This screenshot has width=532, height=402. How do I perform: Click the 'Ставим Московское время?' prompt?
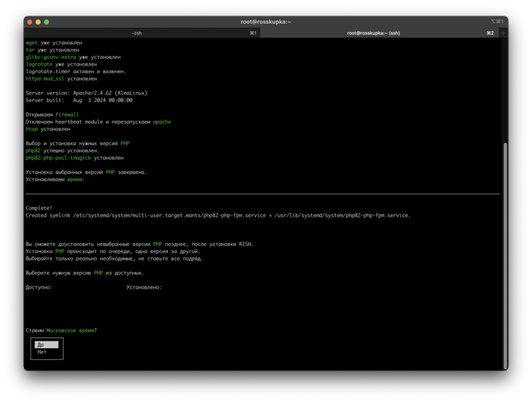coord(61,331)
